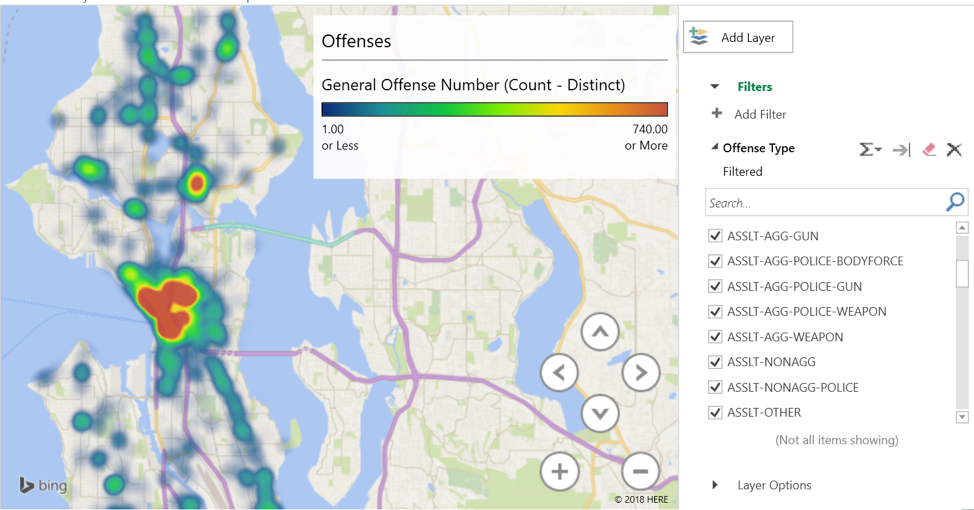
Task: Collapse the Filters section
Action: (x=715, y=87)
